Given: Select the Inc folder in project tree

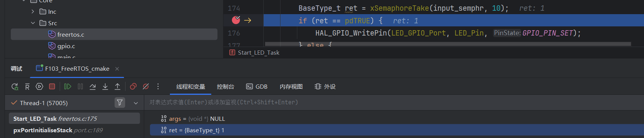Looking at the screenshot, I should (48, 12).
